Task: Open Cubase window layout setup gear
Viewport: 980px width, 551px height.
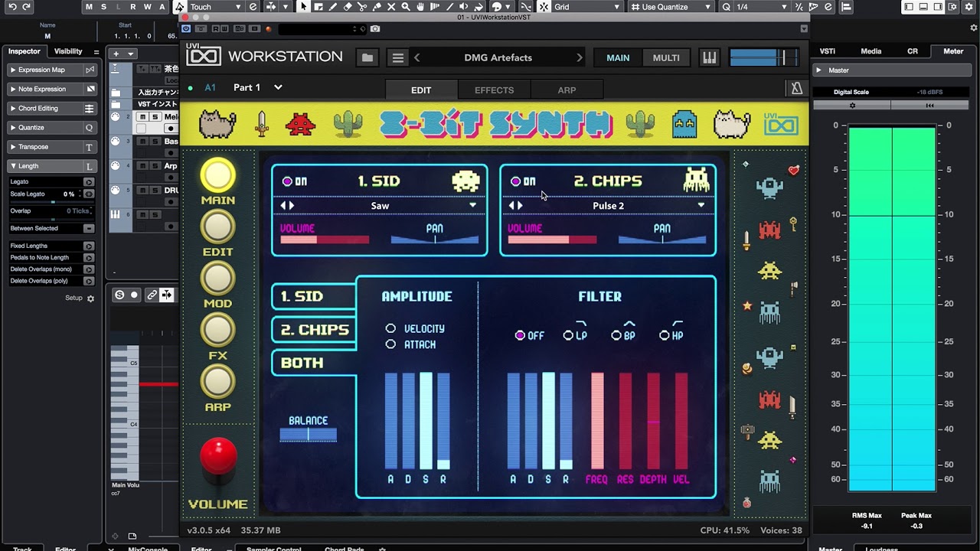Action: [x=967, y=7]
